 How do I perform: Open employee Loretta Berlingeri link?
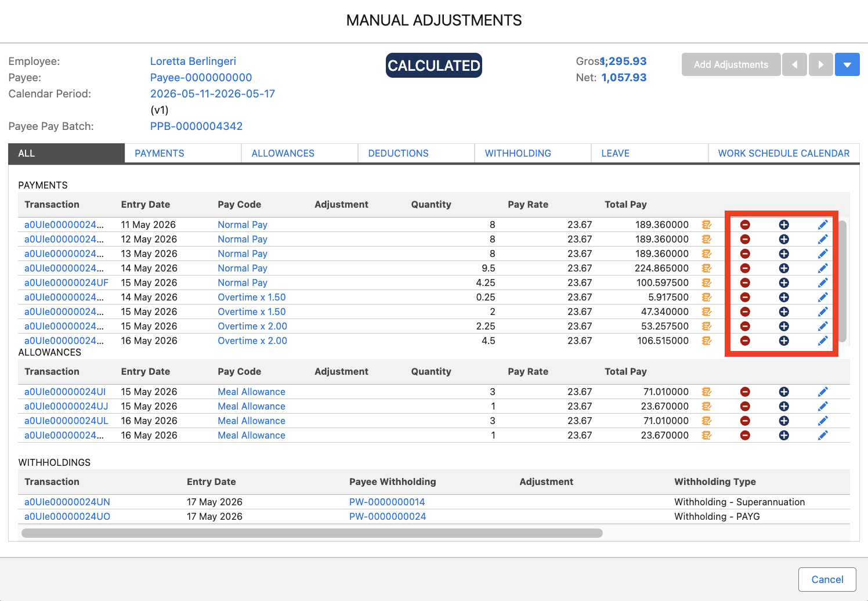(x=193, y=61)
